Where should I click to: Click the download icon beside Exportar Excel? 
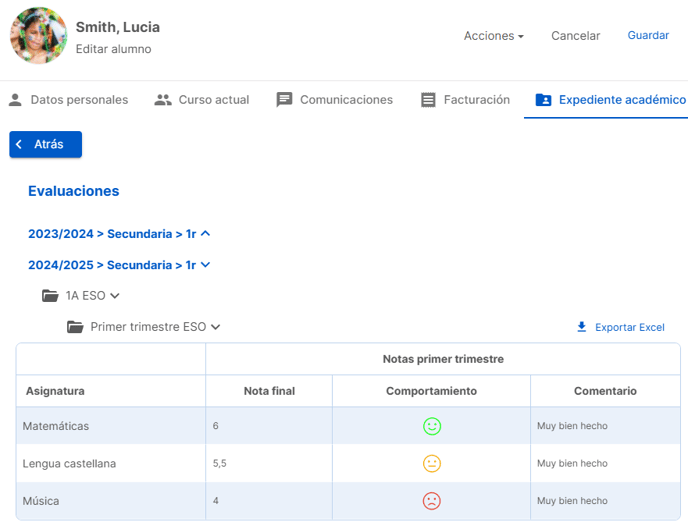581,327
